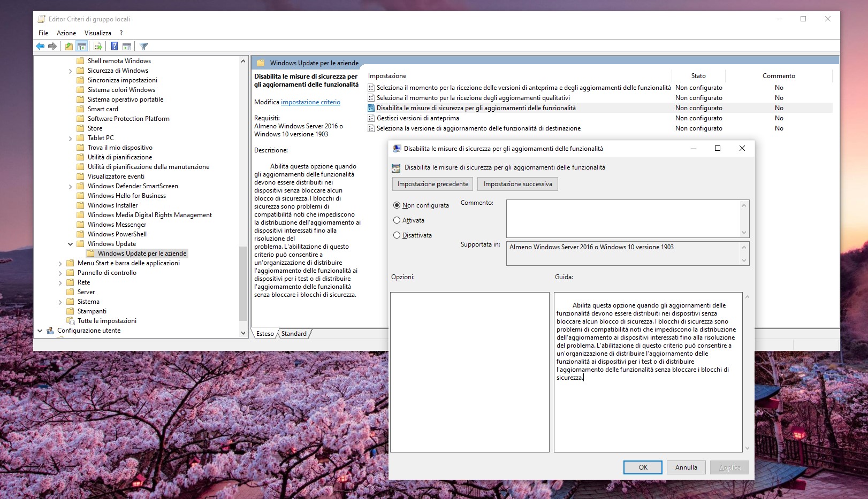Click the Commento column header

coord(779,76)
